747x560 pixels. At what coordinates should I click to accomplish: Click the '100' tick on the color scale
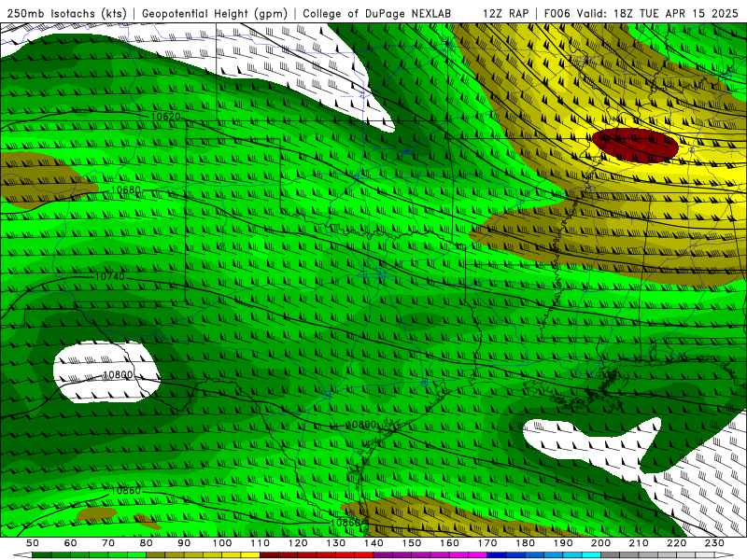coord(222,543)
